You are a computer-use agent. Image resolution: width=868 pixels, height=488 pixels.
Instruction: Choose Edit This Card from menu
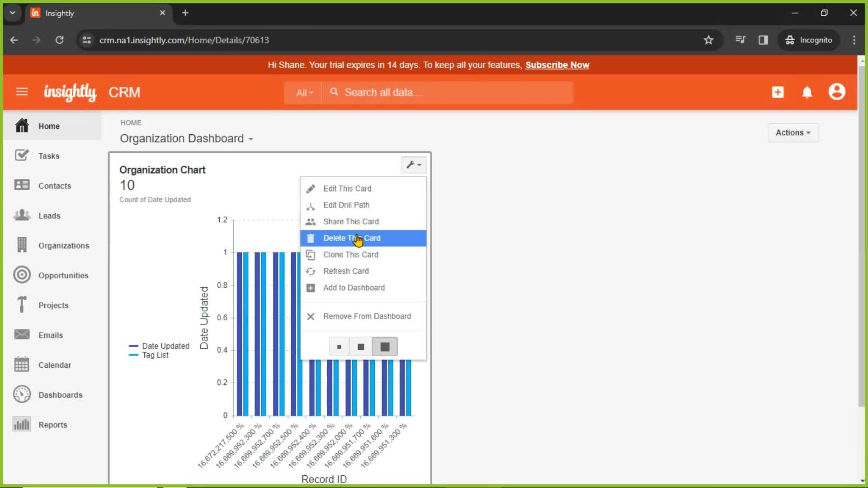[x=347, y=189]
